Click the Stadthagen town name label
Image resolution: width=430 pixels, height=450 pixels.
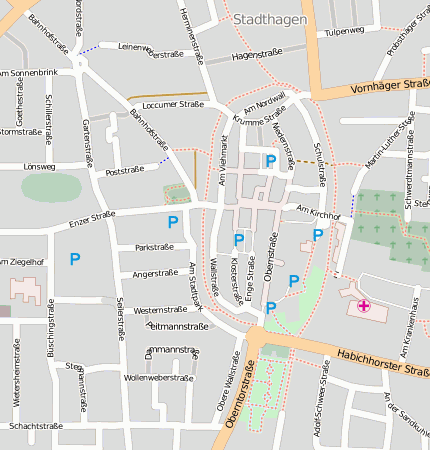270,20
